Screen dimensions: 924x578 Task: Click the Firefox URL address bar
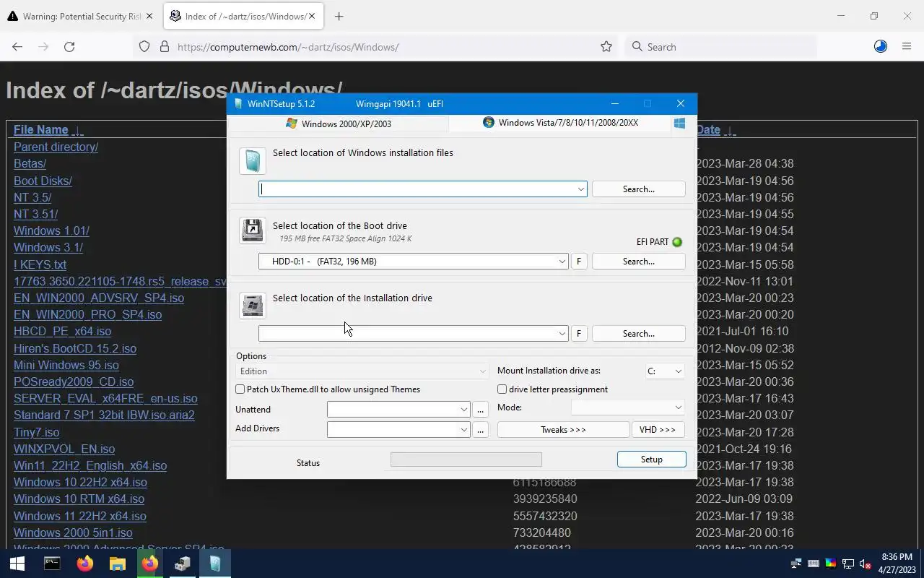click(375, 47)
